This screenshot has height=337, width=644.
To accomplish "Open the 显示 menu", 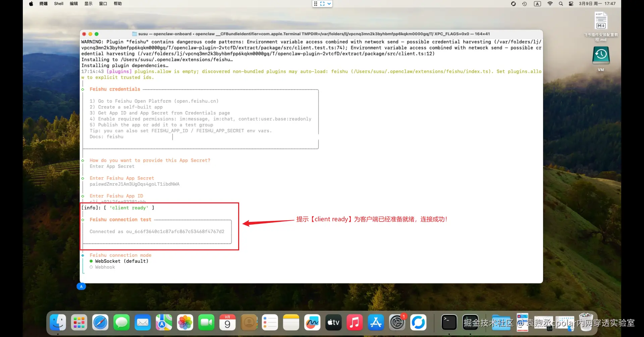I will click(x=89, y=4).
